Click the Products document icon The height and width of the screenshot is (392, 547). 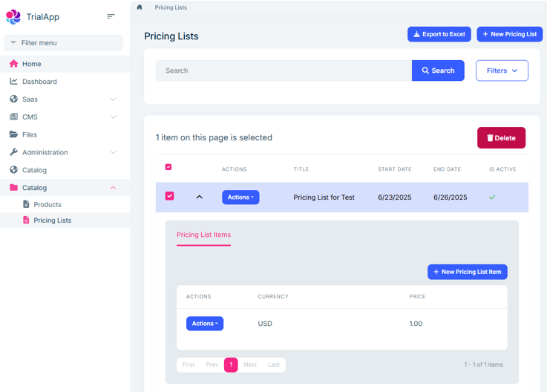click(x=26, y=204)
